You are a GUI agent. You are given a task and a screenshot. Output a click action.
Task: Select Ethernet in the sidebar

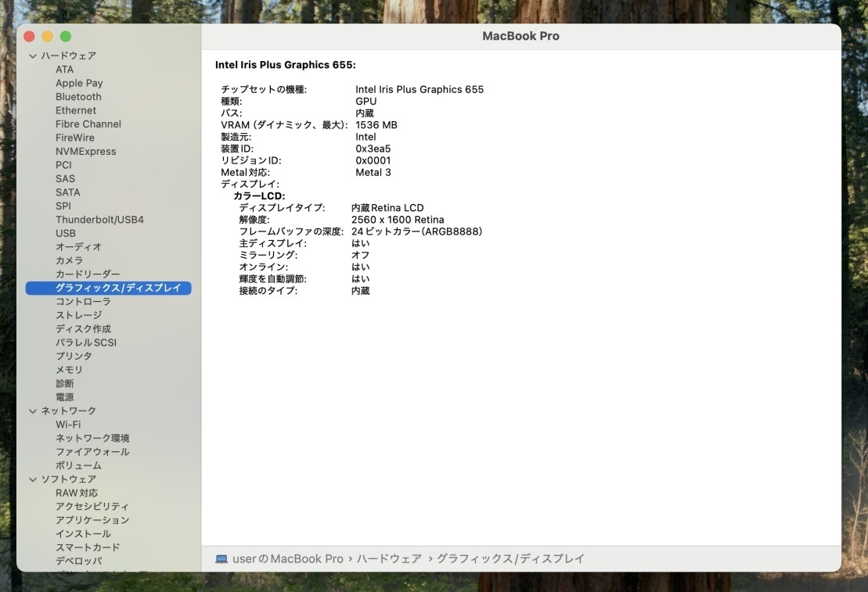[76, 110]
